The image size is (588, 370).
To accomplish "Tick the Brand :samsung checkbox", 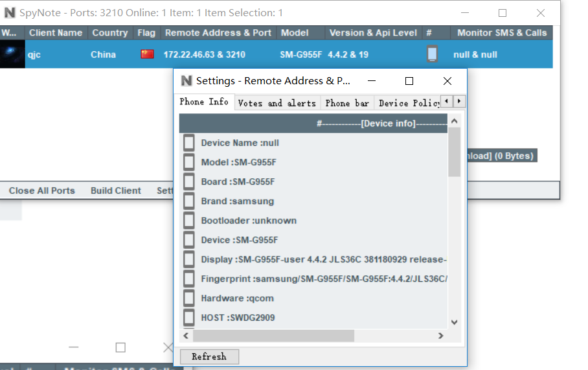I will tap(189, 201).
